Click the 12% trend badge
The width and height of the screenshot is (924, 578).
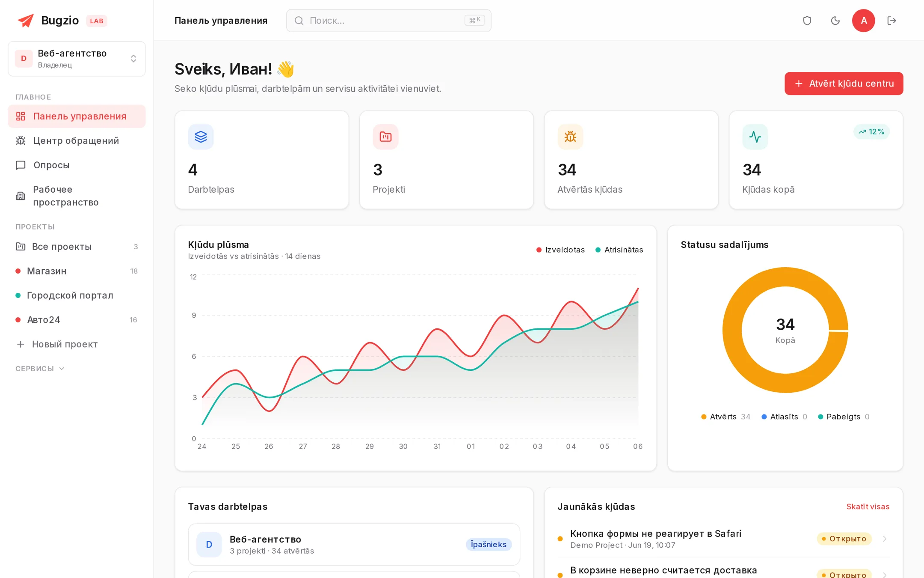click(871, 132)
